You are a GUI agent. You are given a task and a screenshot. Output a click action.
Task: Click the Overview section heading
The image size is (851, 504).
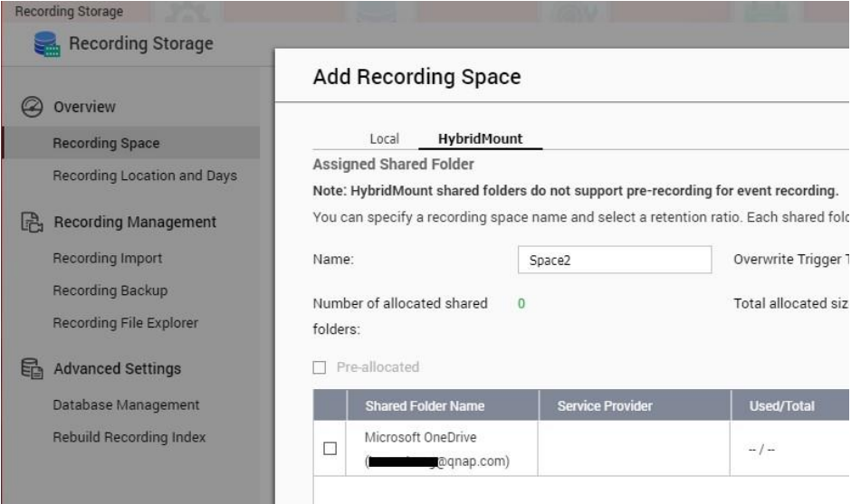pyautogui.click(x=84, y=107)
